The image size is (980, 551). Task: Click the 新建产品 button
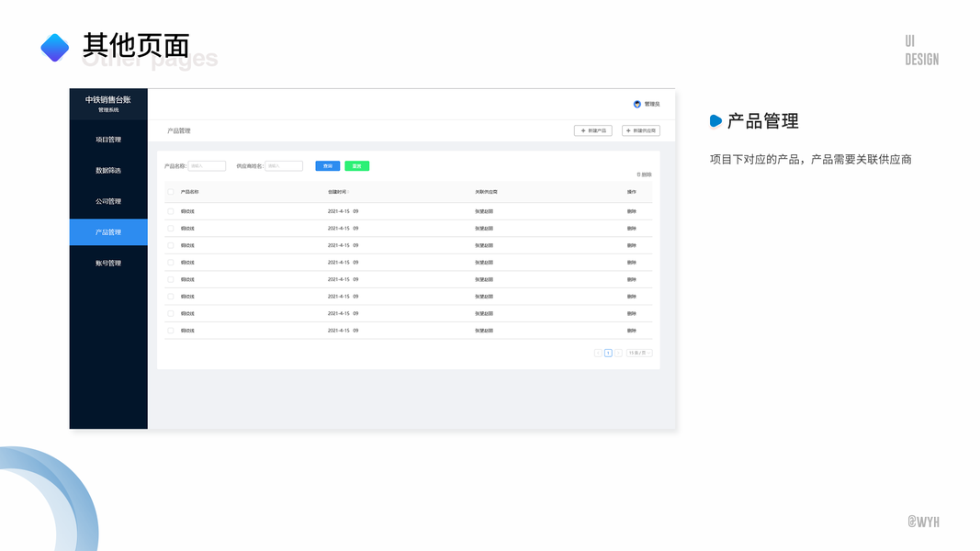593,130
